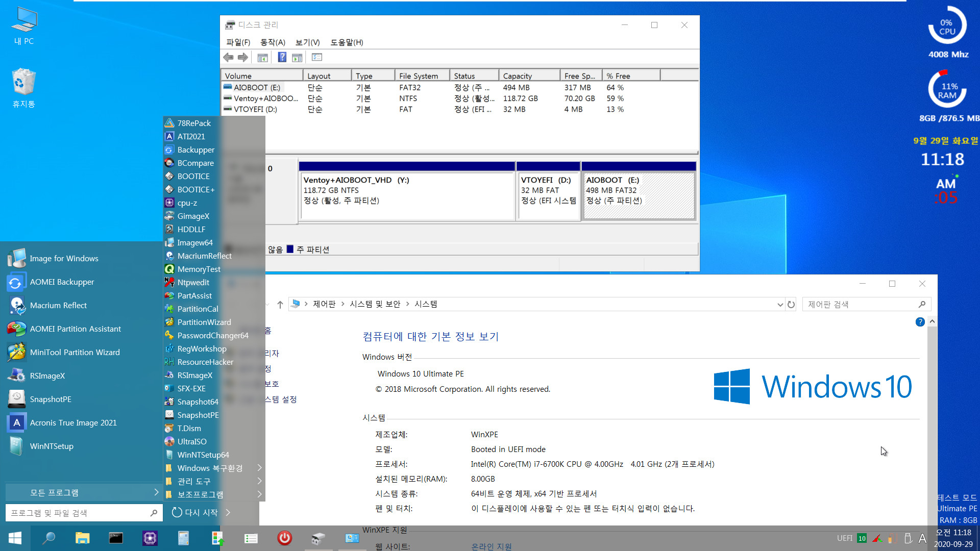The height and width of the screenshot is (551, 980).
Task: Sort by the Capacity column header
Action: point(529,76)
